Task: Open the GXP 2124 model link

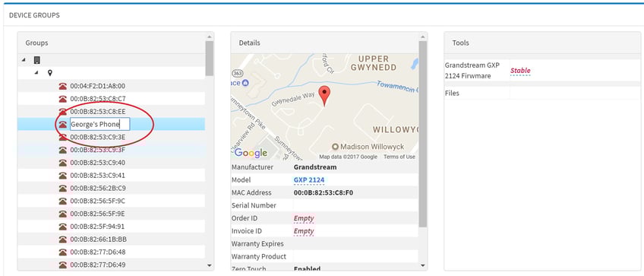Action: [x=309, y=180]
